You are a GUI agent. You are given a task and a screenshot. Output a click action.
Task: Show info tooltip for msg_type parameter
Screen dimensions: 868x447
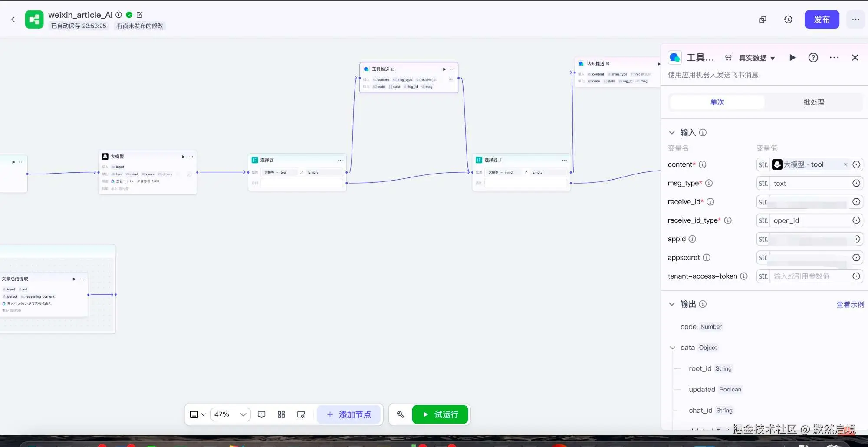(x=709, y=183)
